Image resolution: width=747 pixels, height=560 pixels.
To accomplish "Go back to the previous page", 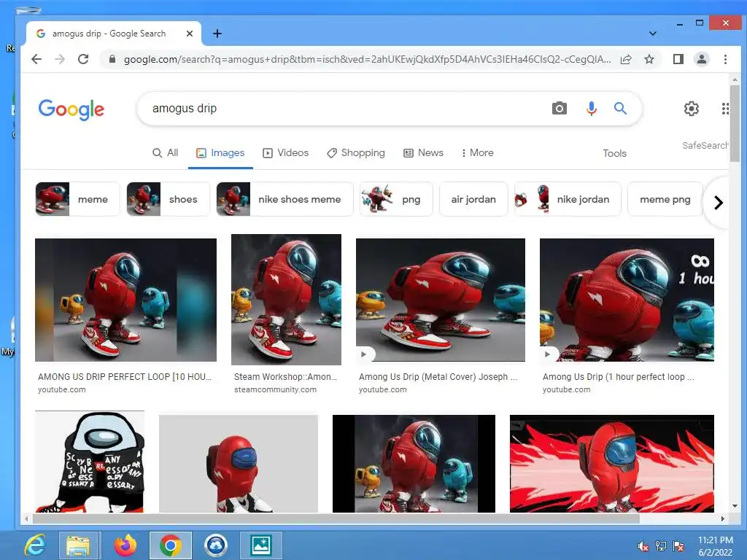I will point(36,59).
